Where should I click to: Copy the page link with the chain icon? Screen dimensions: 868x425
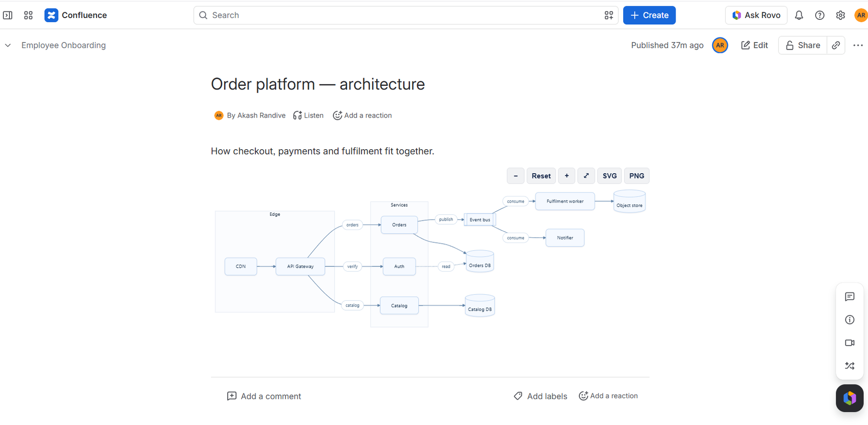tap(836, 45)
